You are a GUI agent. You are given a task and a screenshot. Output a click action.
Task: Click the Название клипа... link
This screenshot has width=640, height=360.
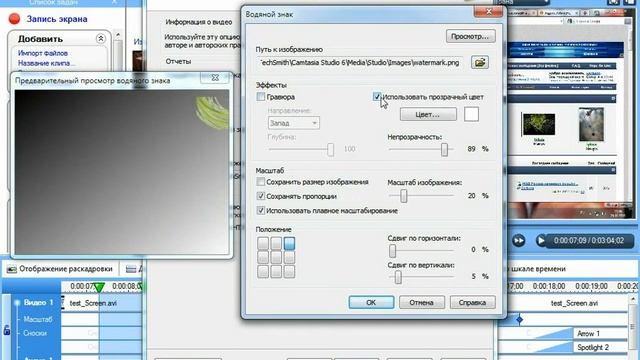pyautogui.click(x=46, y=63)
